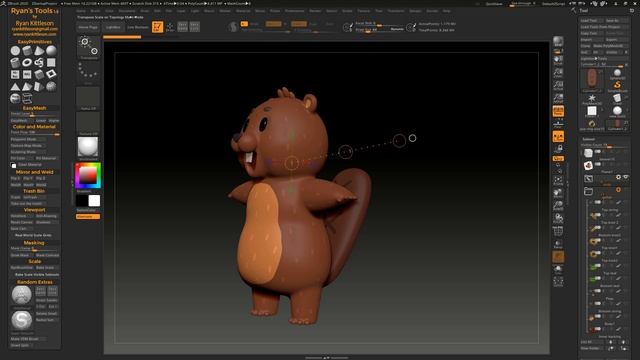Click QuickSave in the title bar
Screen dimensions: 640x360
click(494, 4)
